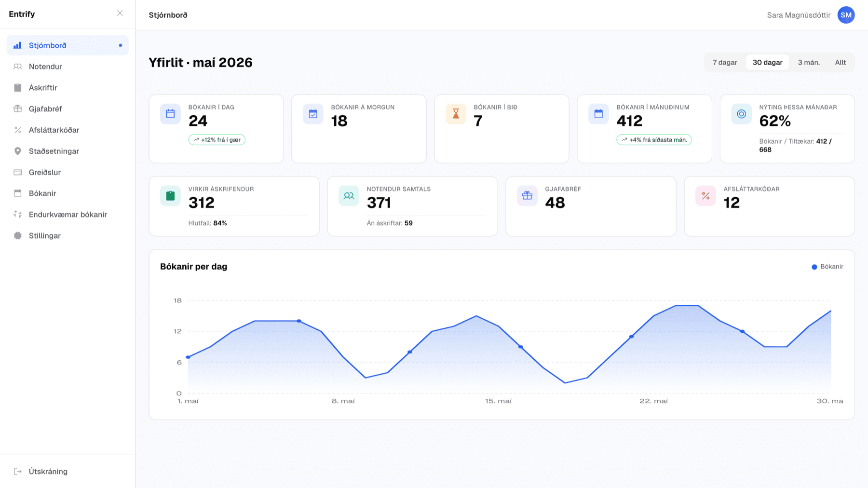868x488 pixels.
Task: Click the calendar-check icon on Bókanir á morgun card
Action: [x=313, y=114]
